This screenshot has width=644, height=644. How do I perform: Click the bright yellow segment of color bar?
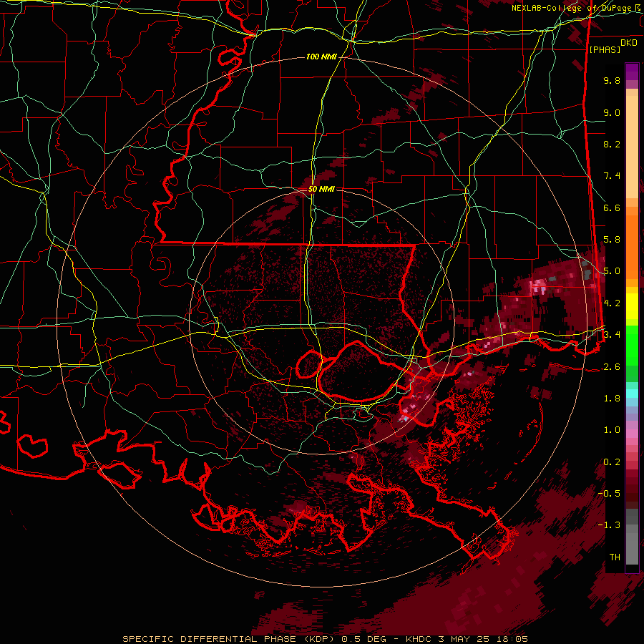point(632,306)
